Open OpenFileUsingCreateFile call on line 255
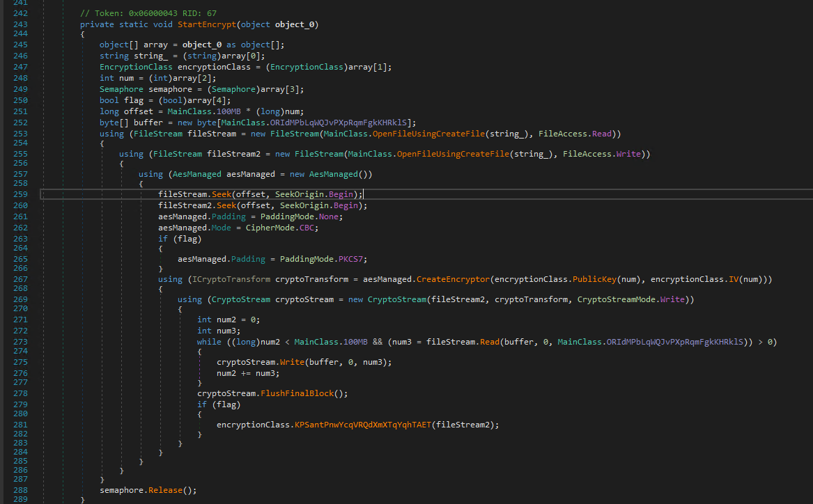Viewport: 813px width, 504px height. pos(453,155)
